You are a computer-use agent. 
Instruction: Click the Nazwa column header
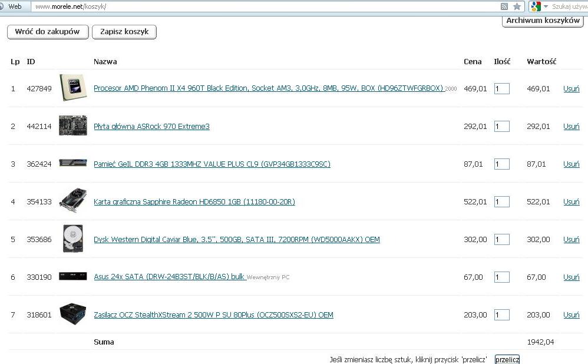[x=105, y=61]
